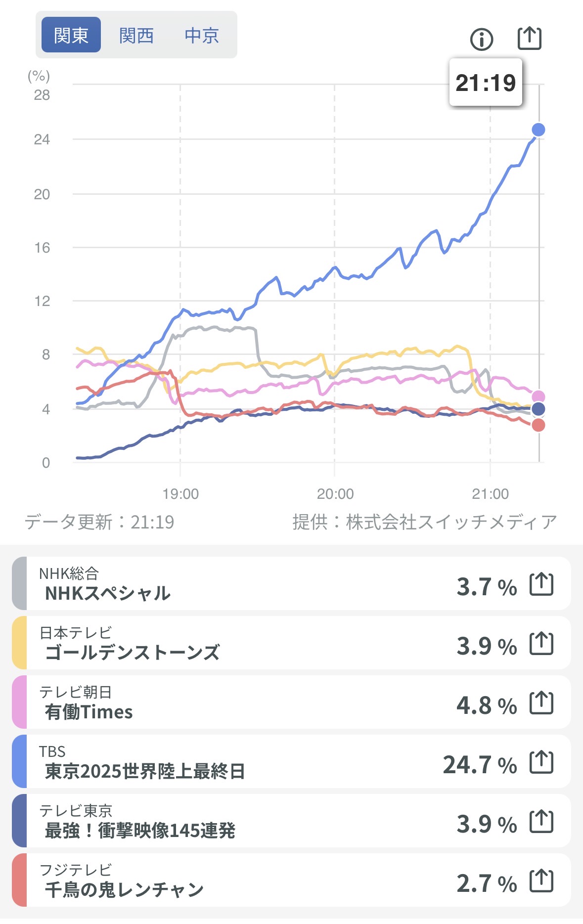This screenshot has width=583, height=924.
Task: Open the NHK総合 program row
Action: (247, 584)
